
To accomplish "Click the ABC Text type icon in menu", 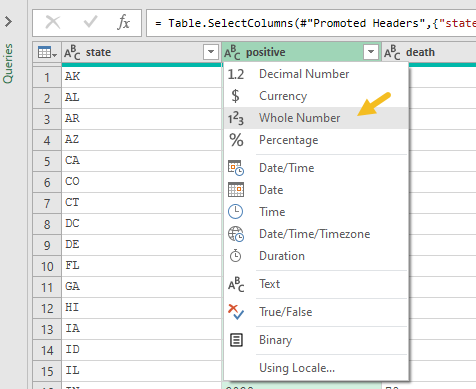I will click(236, 284).
